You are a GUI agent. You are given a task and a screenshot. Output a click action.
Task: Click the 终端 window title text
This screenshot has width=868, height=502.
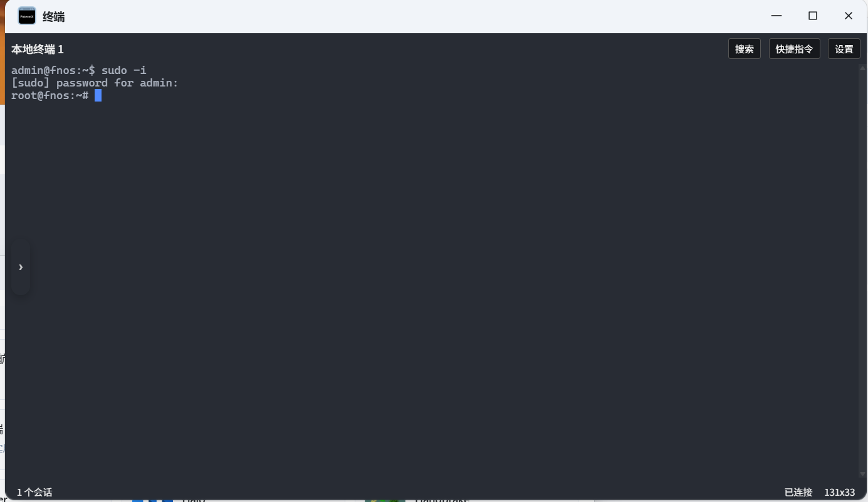tap(53, 17)
